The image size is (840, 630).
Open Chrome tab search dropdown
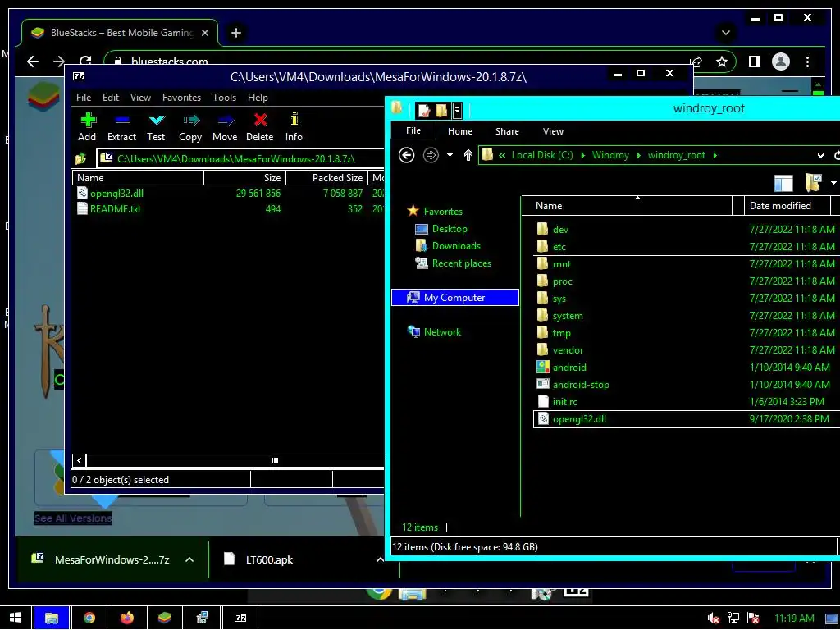coord(726,33)
